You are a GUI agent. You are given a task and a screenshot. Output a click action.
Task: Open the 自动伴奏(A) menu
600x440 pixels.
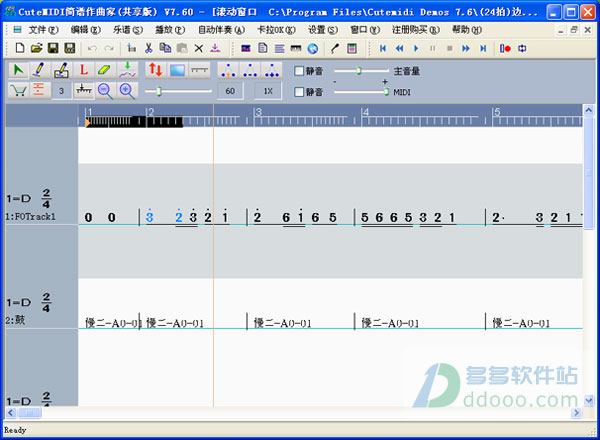pyautogui.click(x=221, y=29)
